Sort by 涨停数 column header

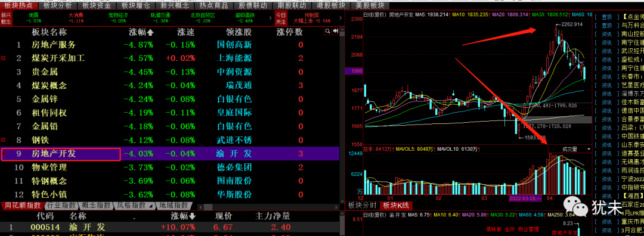tap(290, 32)
